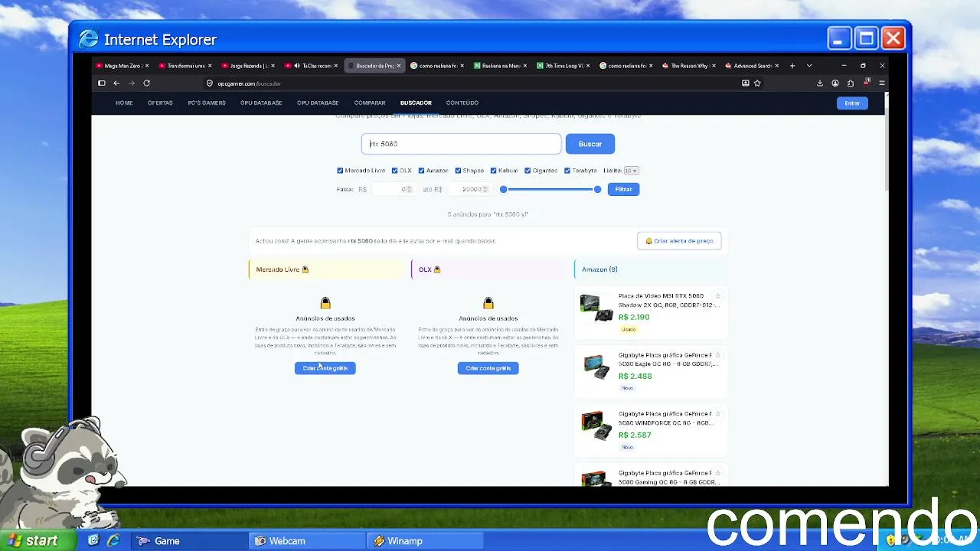Click the Buscar search button
Image resolution: width=980 pixels, height=551 pixels.
pyautogui.click(x=590, y=144)
